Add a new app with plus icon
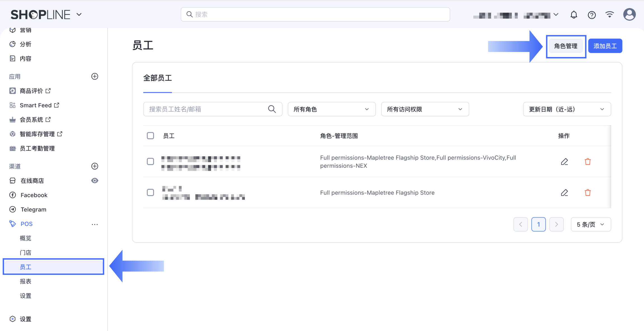Image resolution: width=644 pixels, height=331 pixels. (95, 76)
